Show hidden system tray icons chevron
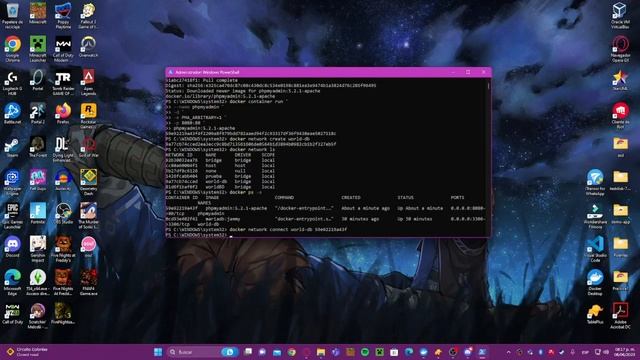 click(x=508, y=352)
